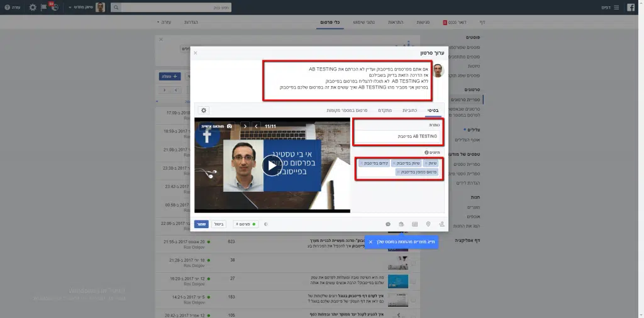The height and width of the screenshot is (318, 644).
Task: Open notifications globe with red badge
Action: coord(55,8)
